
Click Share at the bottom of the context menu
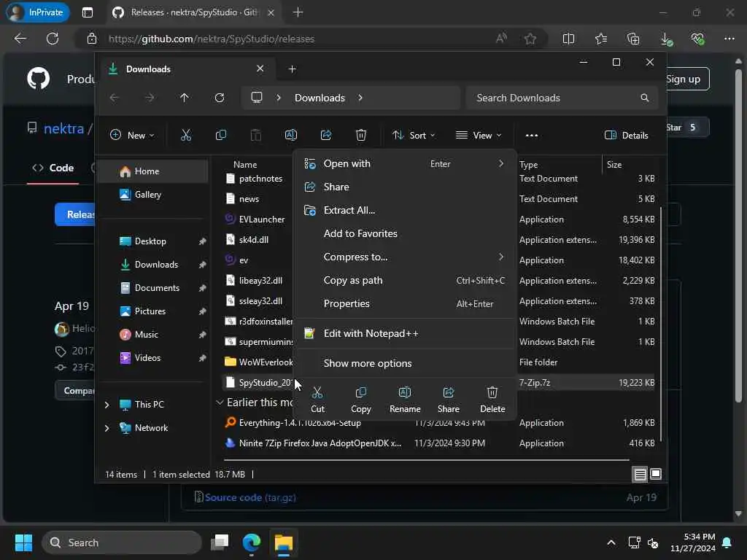449,400
